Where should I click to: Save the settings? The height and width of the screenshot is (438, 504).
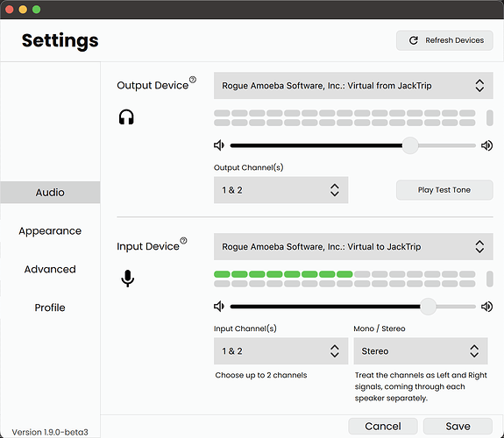pos(458,426)
